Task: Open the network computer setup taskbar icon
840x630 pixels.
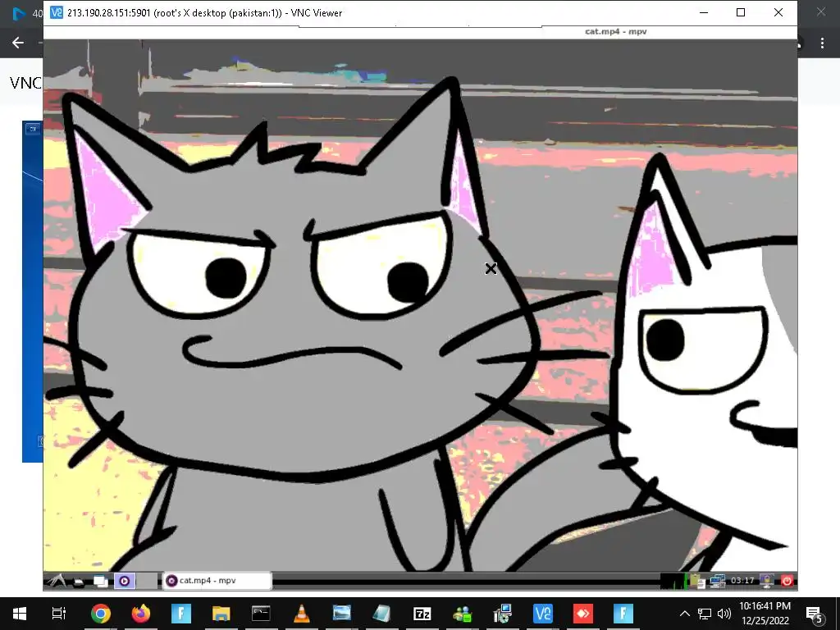Action: click(x=503, y=614)
